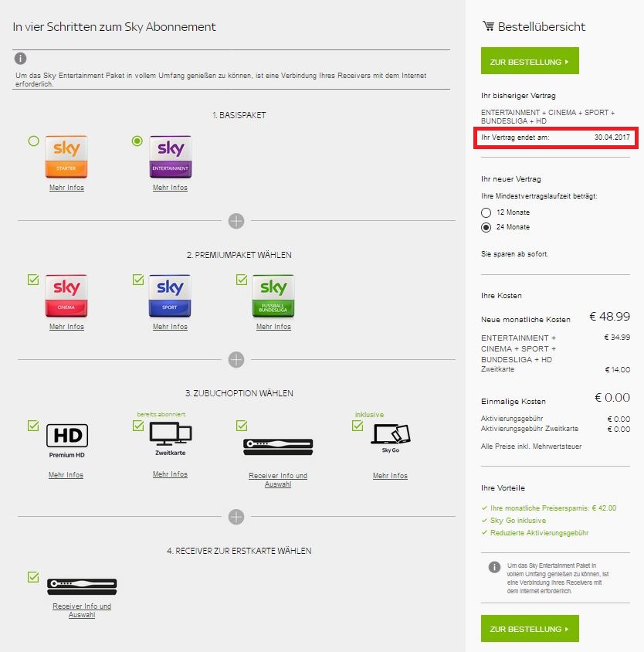Toggle the receiver checkbox for the Erstkarte
This screenshot has height=652, width=644.
33,577
